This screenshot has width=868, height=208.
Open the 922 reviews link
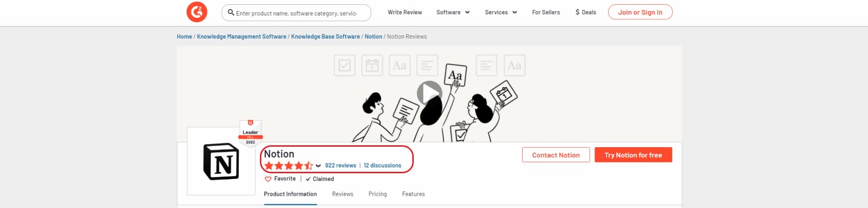click(340, 166)
